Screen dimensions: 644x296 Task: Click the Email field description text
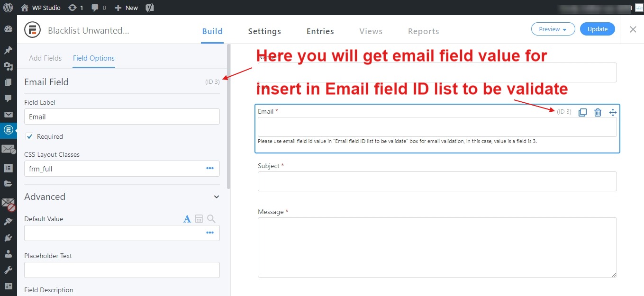point(397,141)
